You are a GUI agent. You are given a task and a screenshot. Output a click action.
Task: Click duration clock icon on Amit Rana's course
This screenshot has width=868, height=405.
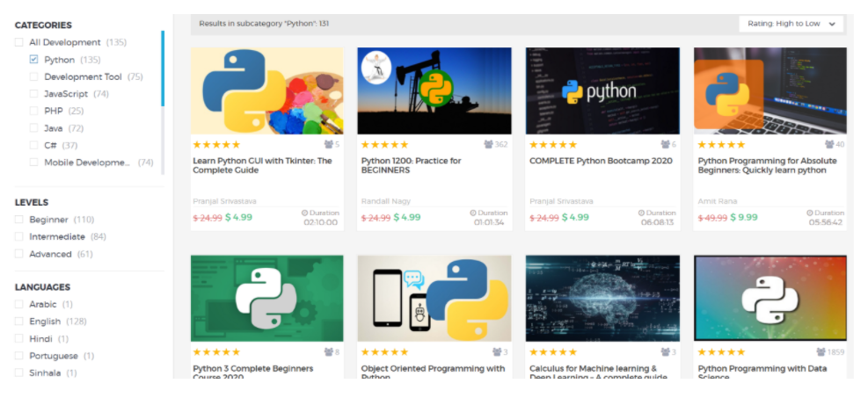811,213
